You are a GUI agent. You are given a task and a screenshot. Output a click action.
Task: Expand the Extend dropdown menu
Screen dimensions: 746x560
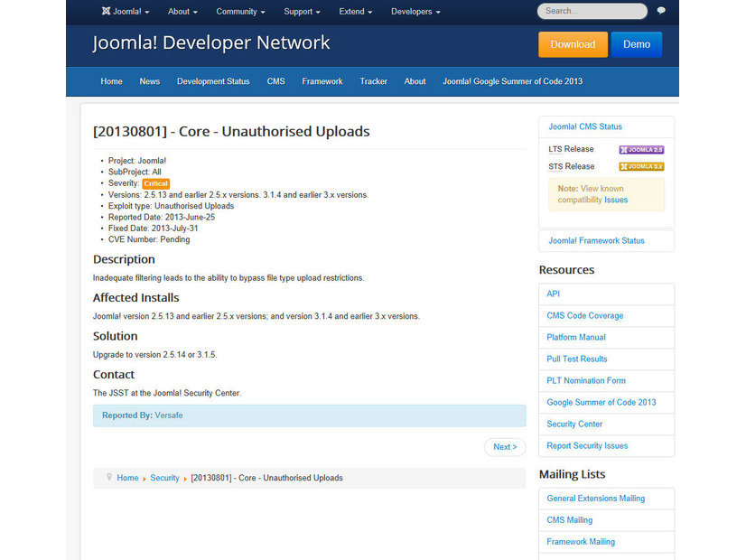coord(355,12)
